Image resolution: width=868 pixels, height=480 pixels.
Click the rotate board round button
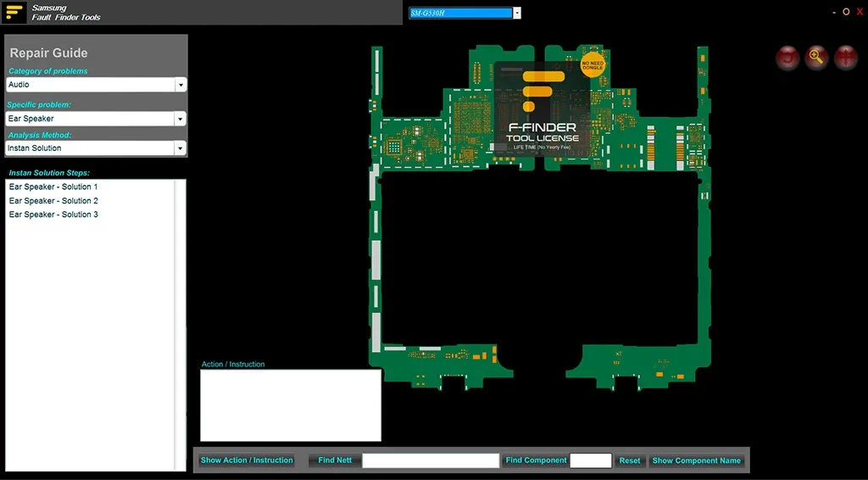coord(787,58)
